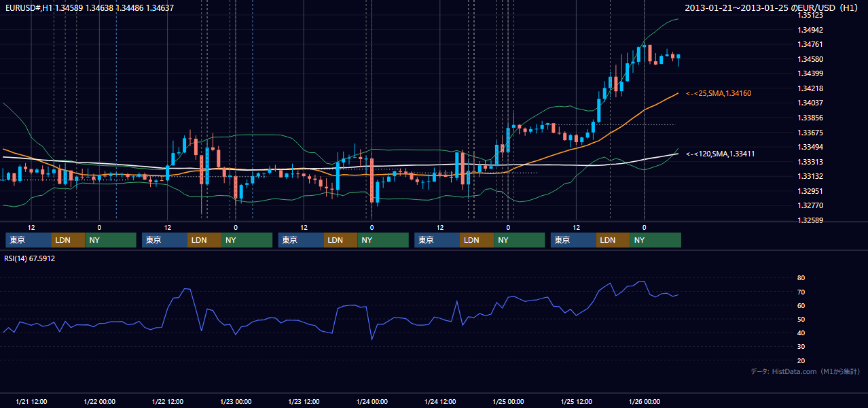Select the 東京 session block for January 22
868x408 pixels.
point(165,240)
